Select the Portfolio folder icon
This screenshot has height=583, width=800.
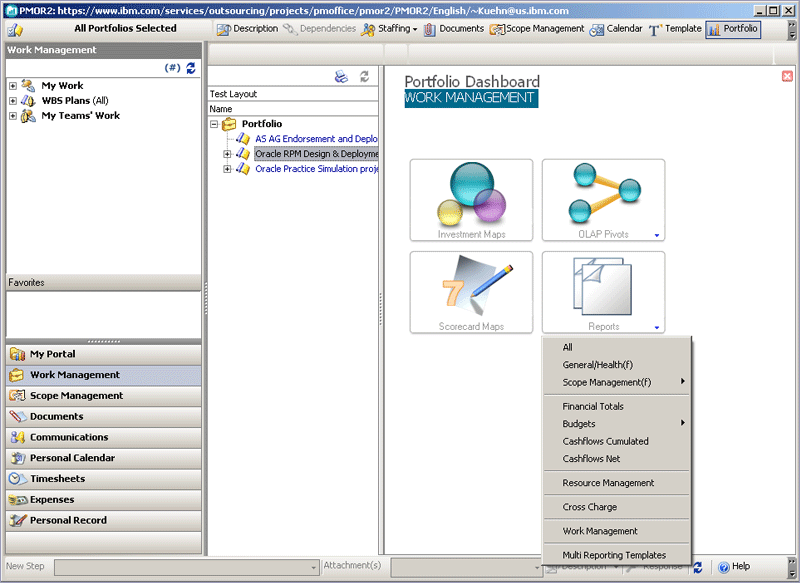[x=229, y=124]
